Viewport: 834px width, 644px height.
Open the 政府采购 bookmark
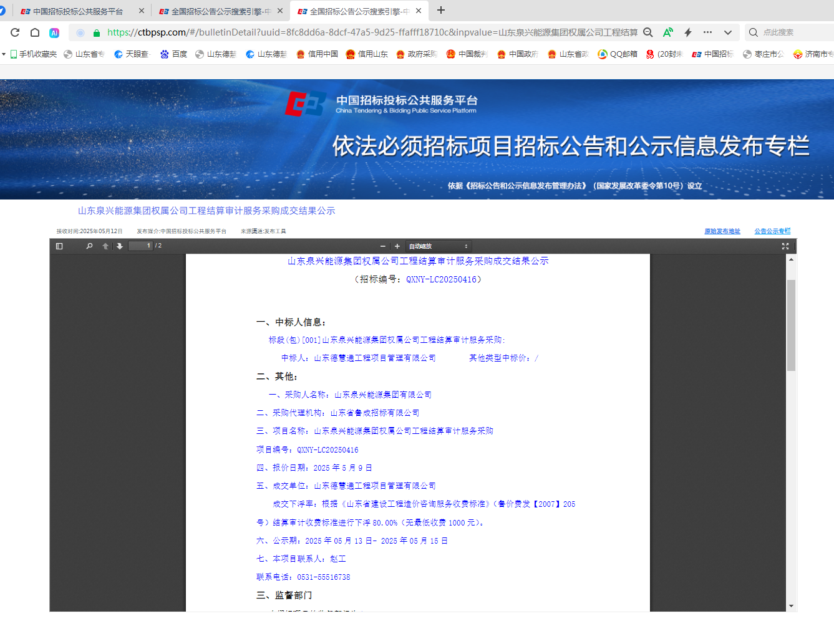click(417, 54)
